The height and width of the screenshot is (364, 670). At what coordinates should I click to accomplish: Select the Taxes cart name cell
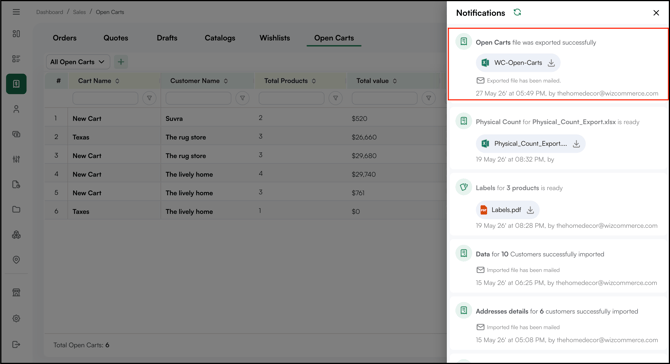pos(81,211)
